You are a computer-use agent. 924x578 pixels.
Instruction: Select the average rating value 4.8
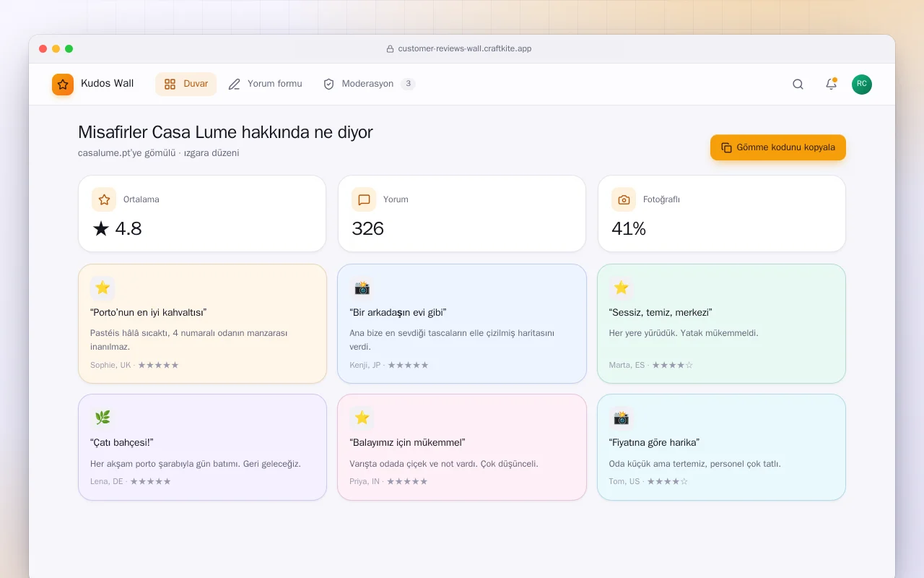click(117, 229)
